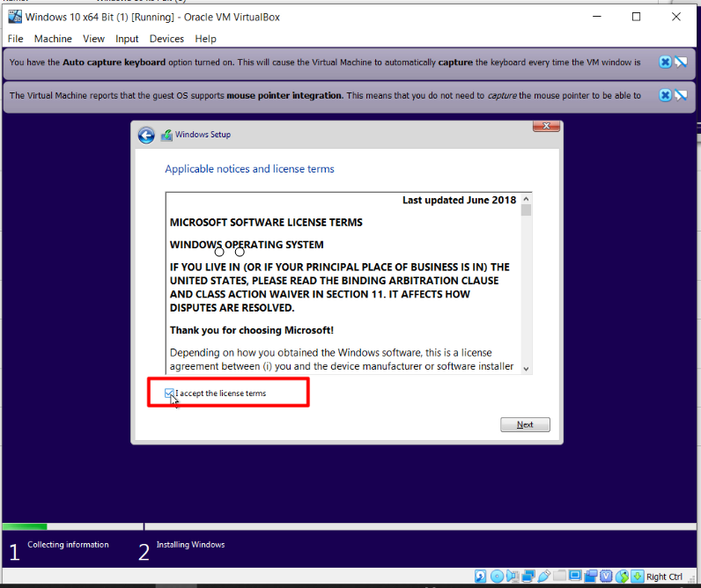Click the license terms scrollbar thumb

point(527,210)
